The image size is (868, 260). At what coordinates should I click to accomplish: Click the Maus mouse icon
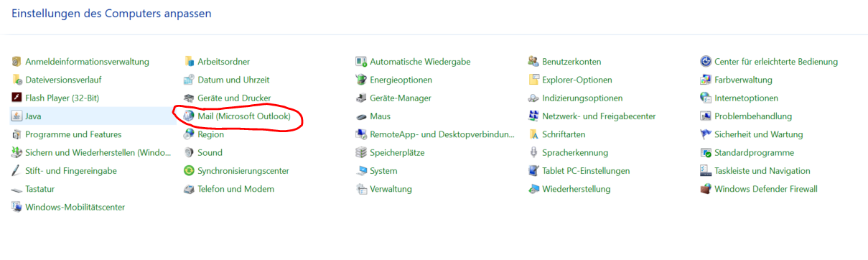(362, 116)
